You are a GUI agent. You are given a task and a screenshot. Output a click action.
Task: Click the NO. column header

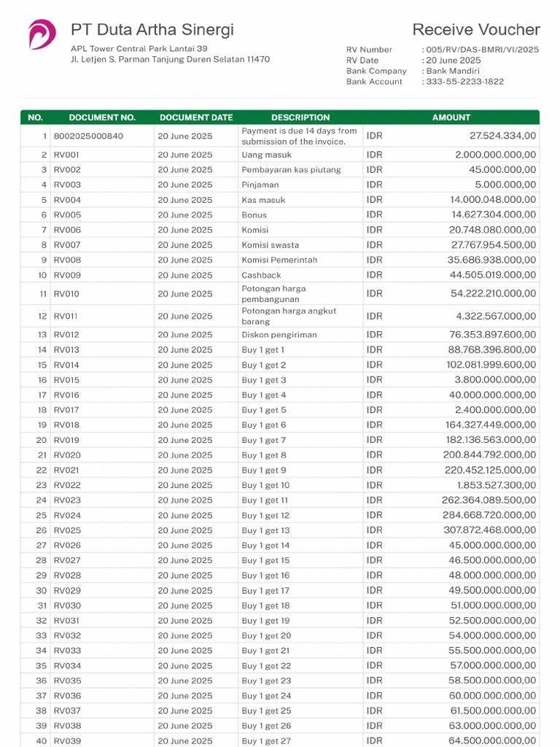tap(35, 117)
